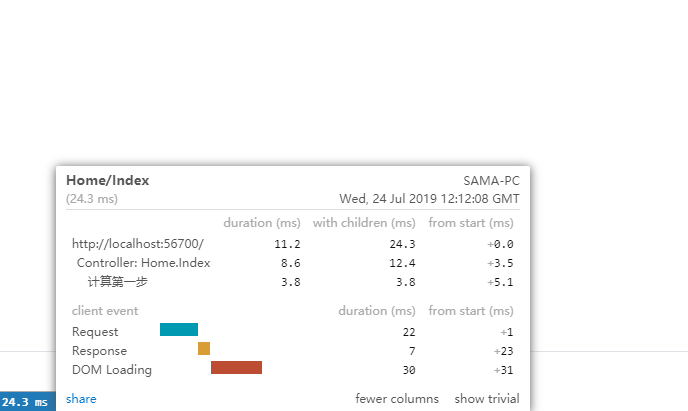688x411 pixels.
Task: Click the share link
Action: [x=81, y=399]
